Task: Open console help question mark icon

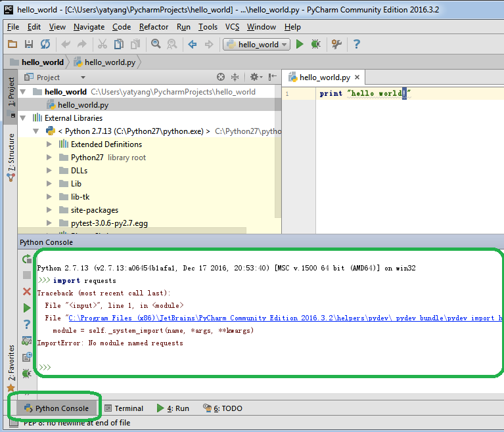Action: [x=27, y=324]
